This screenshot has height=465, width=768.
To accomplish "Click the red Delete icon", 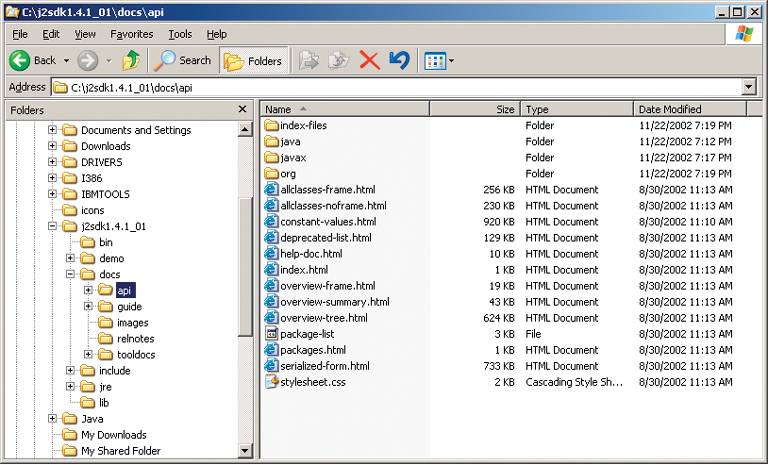I will (369, 60).
